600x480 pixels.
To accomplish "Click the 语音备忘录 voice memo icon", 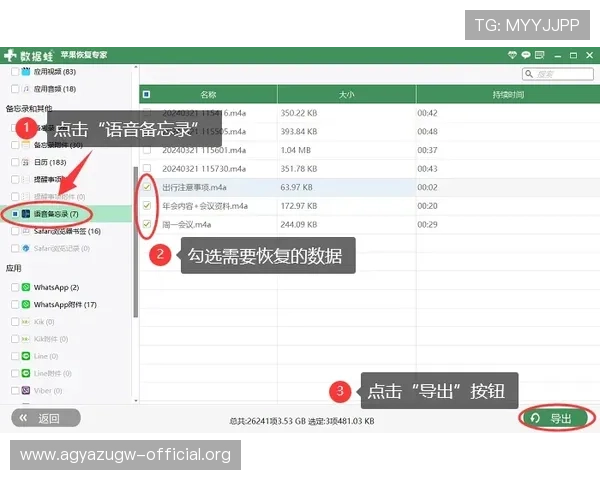I will coord(26,214).
